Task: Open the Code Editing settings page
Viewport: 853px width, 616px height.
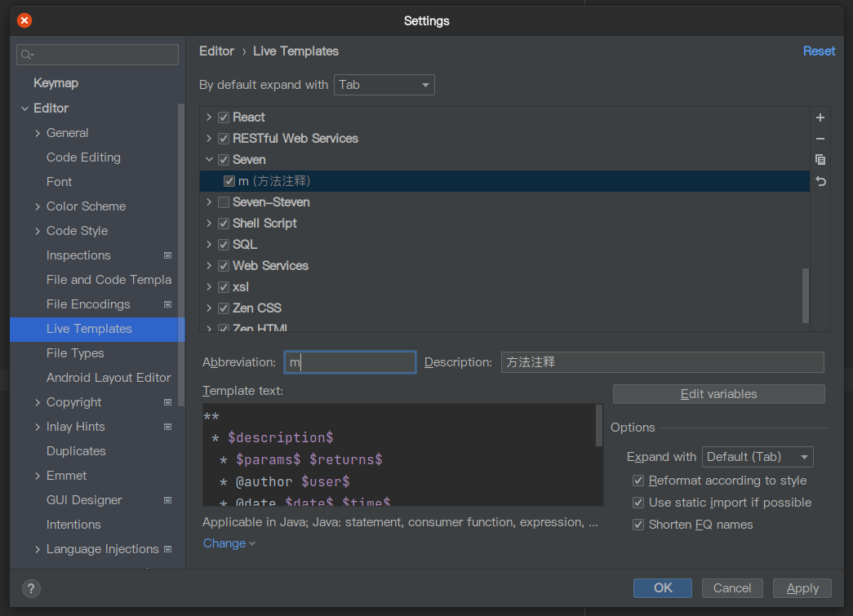Action: [x=84, y=157]
